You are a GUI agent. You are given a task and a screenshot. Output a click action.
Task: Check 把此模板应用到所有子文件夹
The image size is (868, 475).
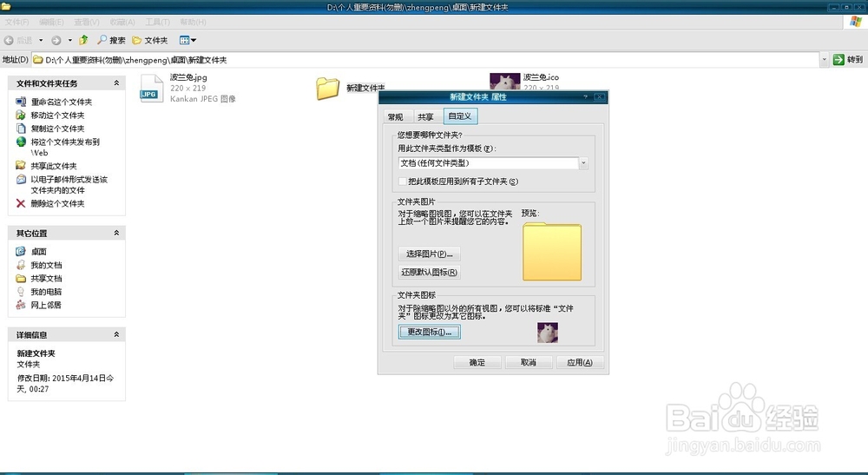403,181
